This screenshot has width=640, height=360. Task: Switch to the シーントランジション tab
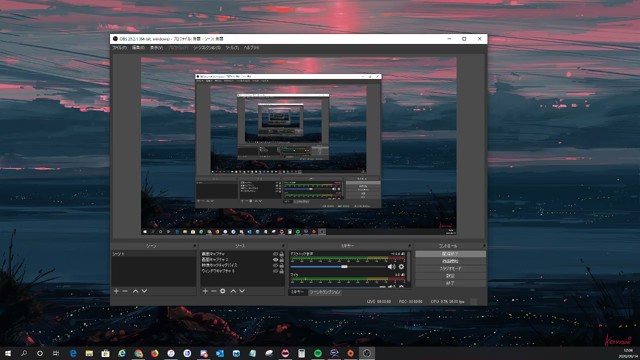pos(325,292)
